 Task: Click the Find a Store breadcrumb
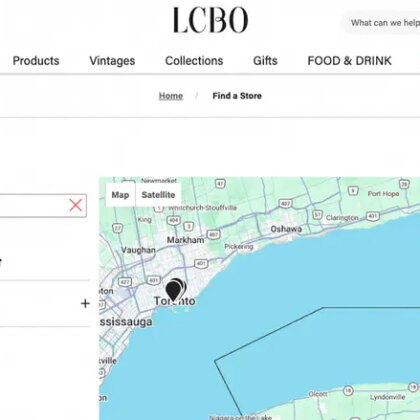click(x=237, y=96)
